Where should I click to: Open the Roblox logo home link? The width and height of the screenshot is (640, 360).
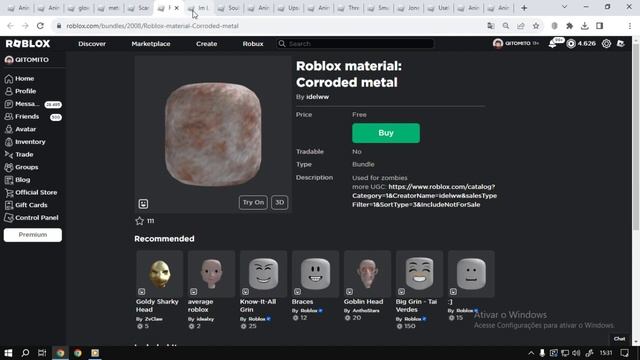pos(28,44)
